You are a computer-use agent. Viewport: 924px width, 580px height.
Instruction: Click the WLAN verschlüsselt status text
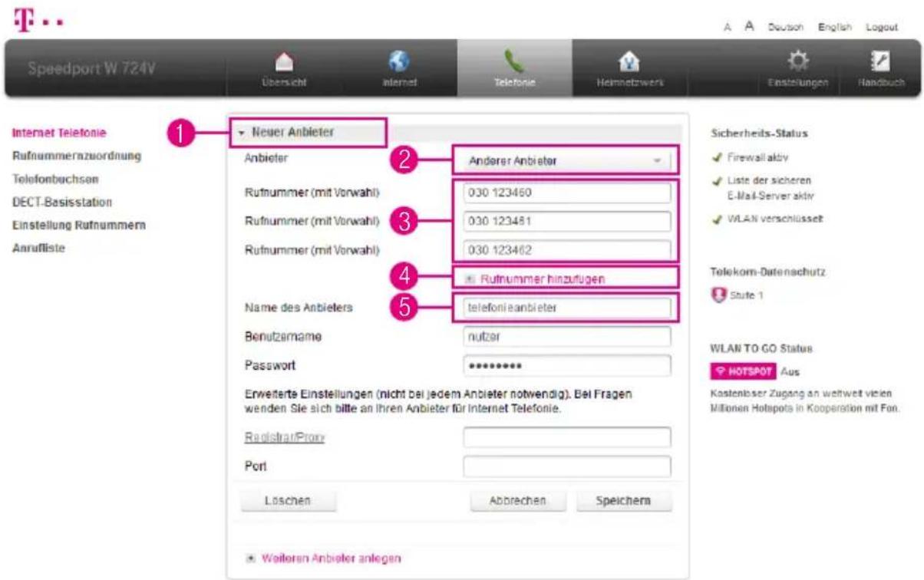click(x=774, y=218)
